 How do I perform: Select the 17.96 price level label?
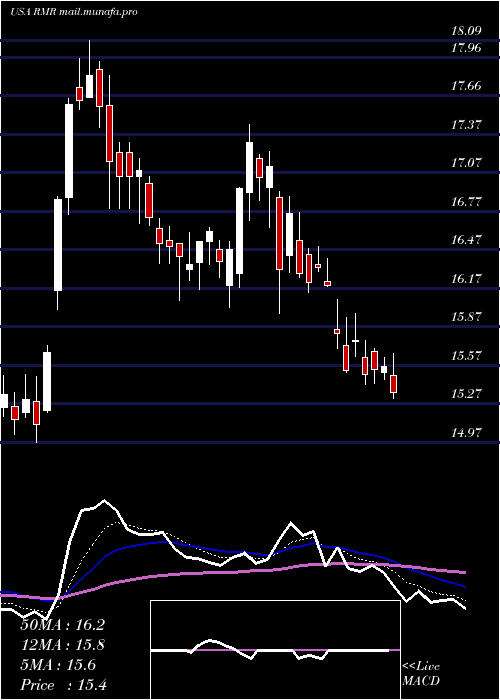[466, 47]
